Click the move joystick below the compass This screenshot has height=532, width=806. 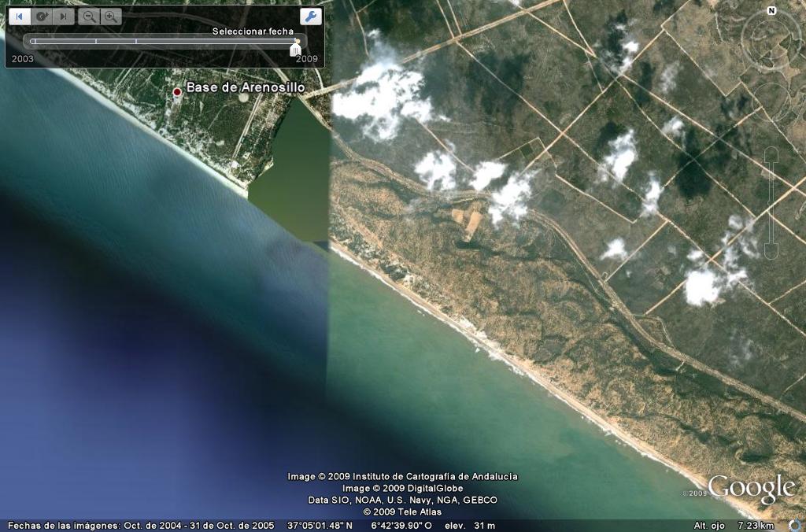(771, 101)
